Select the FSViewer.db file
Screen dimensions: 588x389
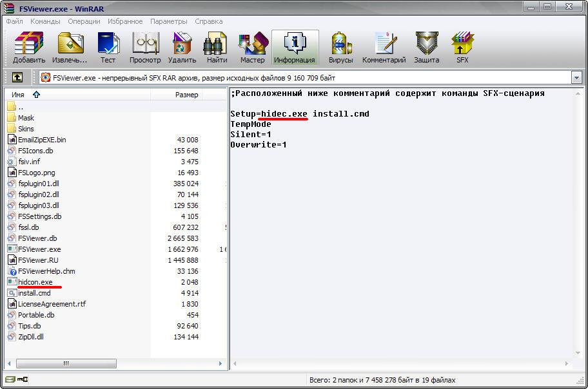click(32, 238)
